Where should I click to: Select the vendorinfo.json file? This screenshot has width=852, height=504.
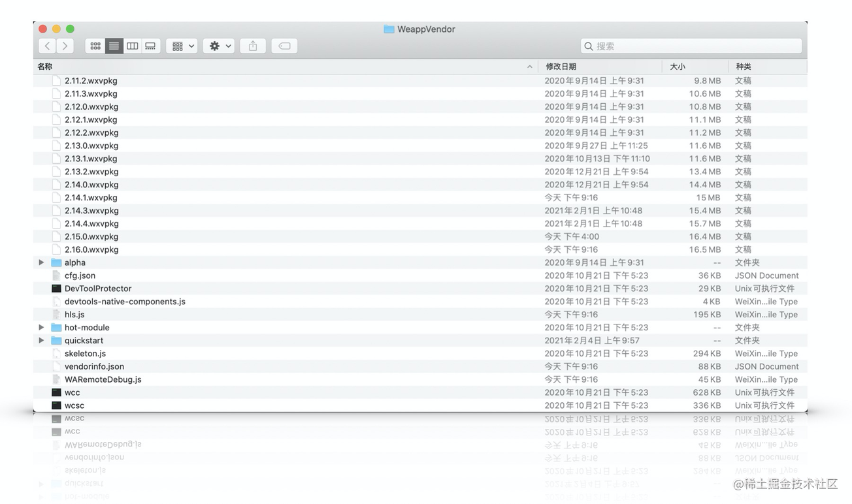94,366
